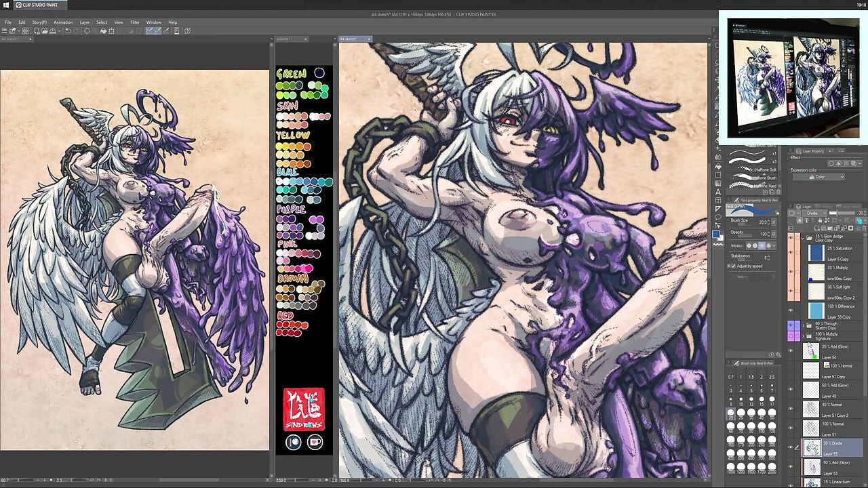
Task: Hide the Layer 51 Copy 2 layer
Action: [790, 409]
